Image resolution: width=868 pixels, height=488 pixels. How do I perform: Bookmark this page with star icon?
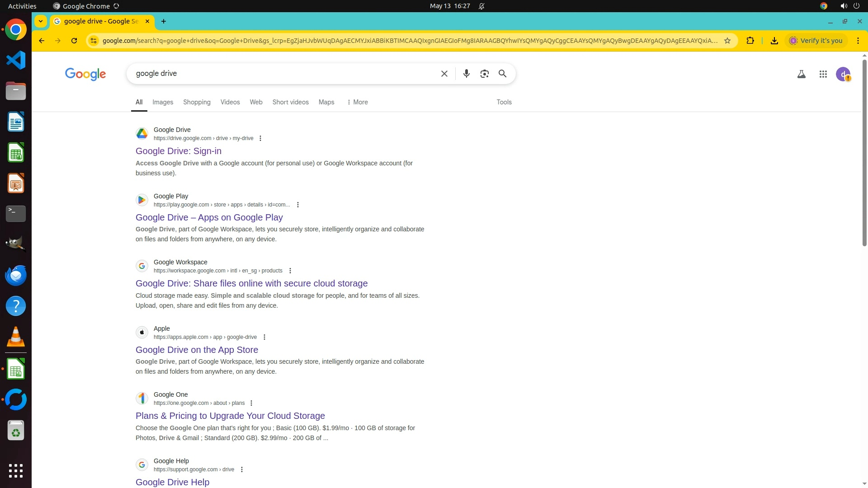click(x=727, y=41)
